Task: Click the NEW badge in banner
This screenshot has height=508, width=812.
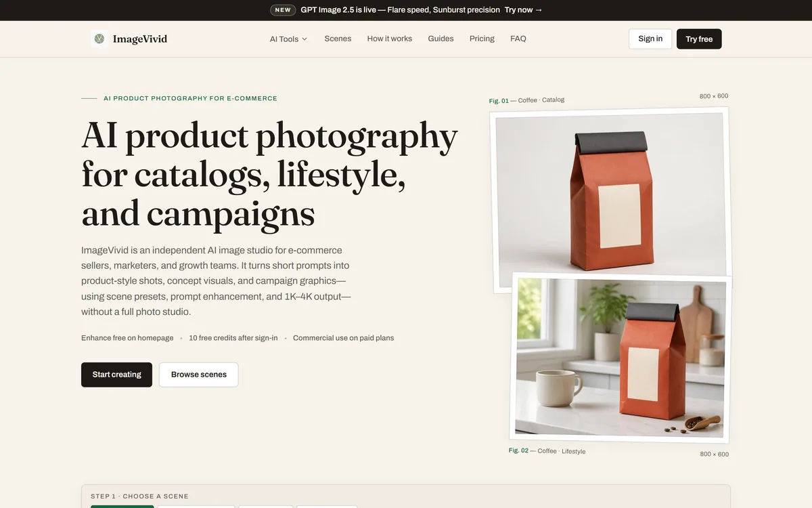Action: pyautogui.click(x=283, y=10)
